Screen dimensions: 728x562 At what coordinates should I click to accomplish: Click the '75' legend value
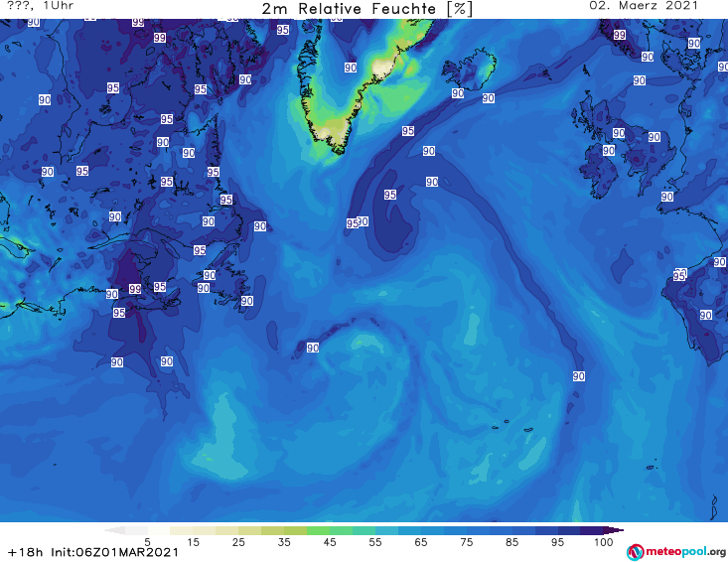click(x=467, y=542)
